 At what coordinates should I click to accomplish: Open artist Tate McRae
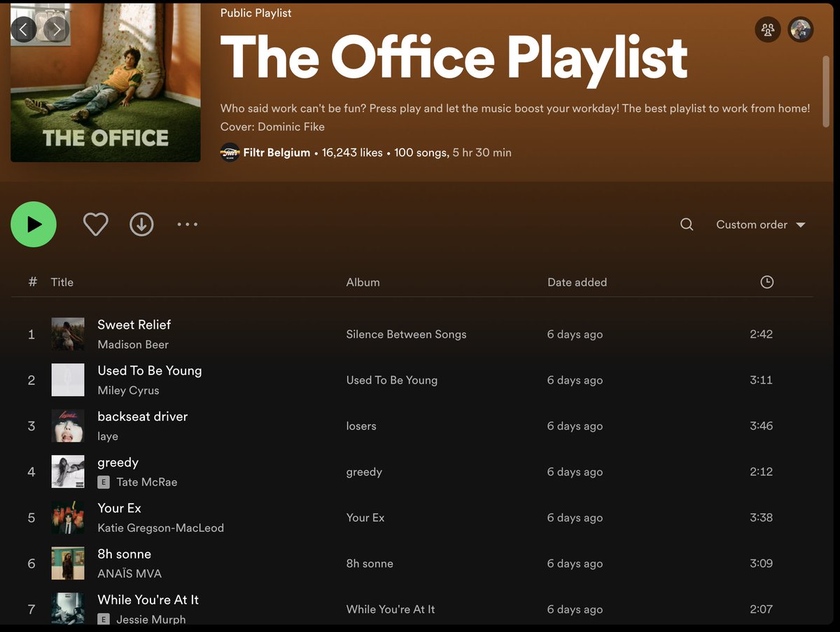pyautogui.click(x=147, y=482)
